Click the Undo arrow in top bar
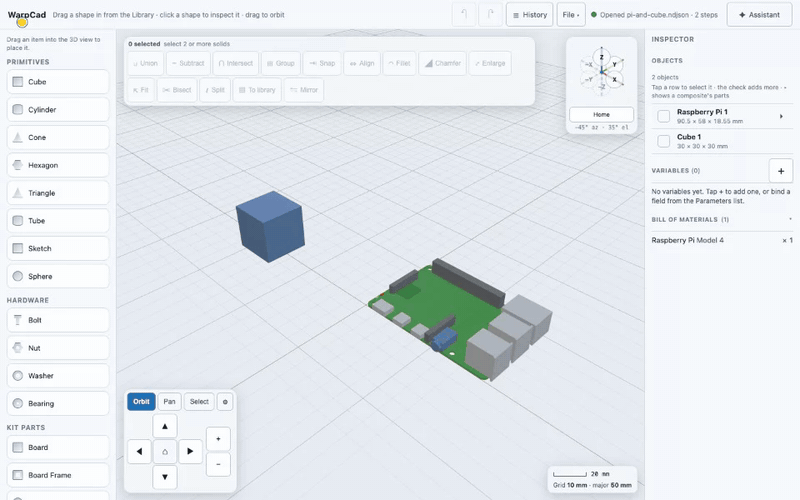The height and width of the screenshot is (500, 800). coord(464,15)
